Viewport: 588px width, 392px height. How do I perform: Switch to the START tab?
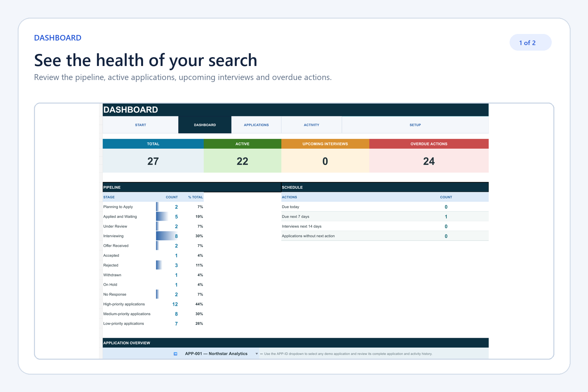tap(140, 125)
